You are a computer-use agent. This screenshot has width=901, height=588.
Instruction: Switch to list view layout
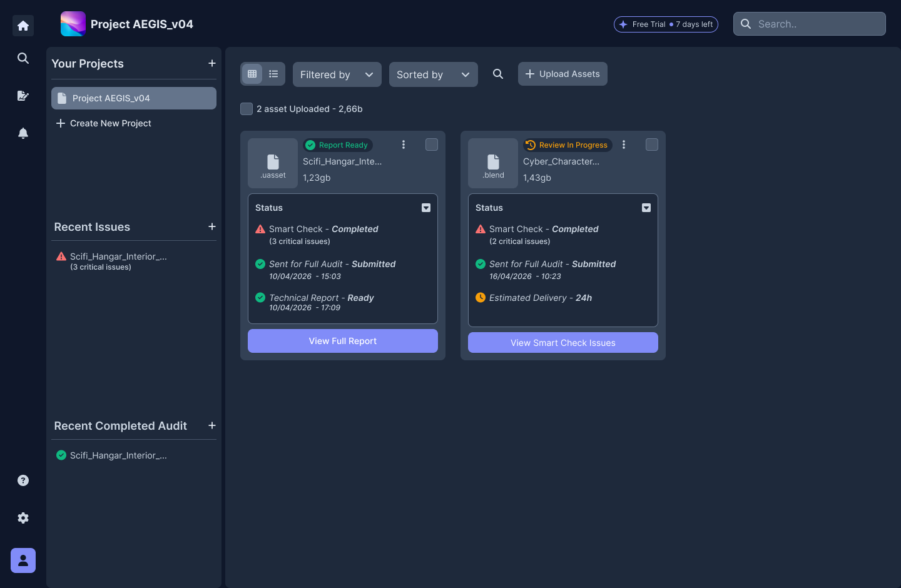click(x=273, y=74)
